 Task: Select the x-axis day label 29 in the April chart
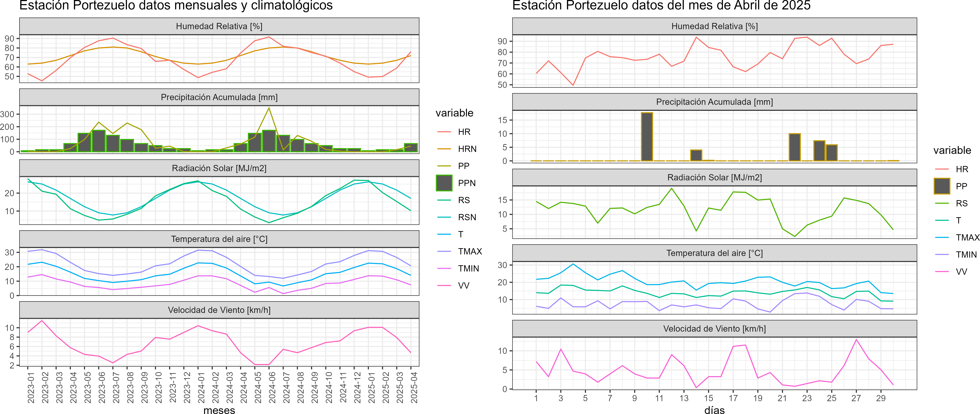pos(881,398)
